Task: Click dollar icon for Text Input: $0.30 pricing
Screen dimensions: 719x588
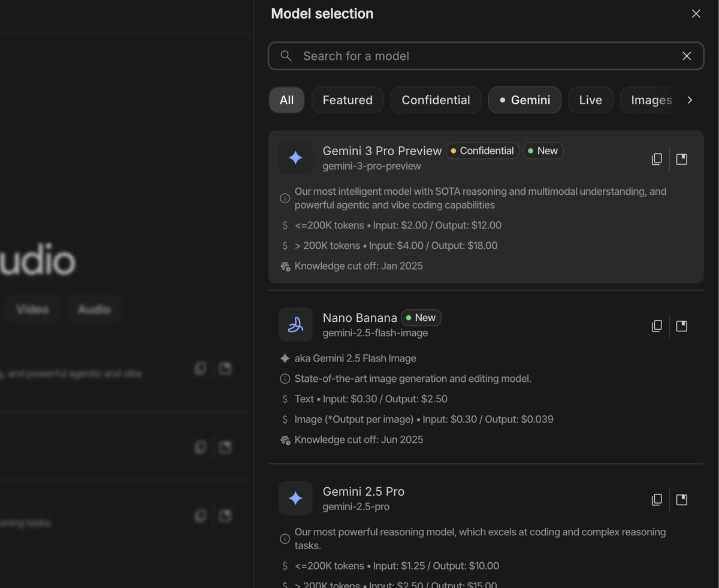Action: (285, 399)
